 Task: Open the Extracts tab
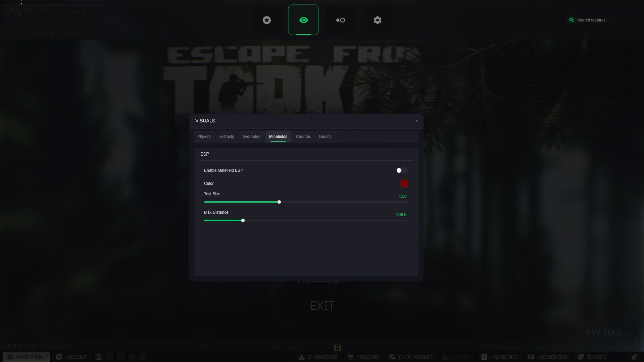click(x=227, y=137)
